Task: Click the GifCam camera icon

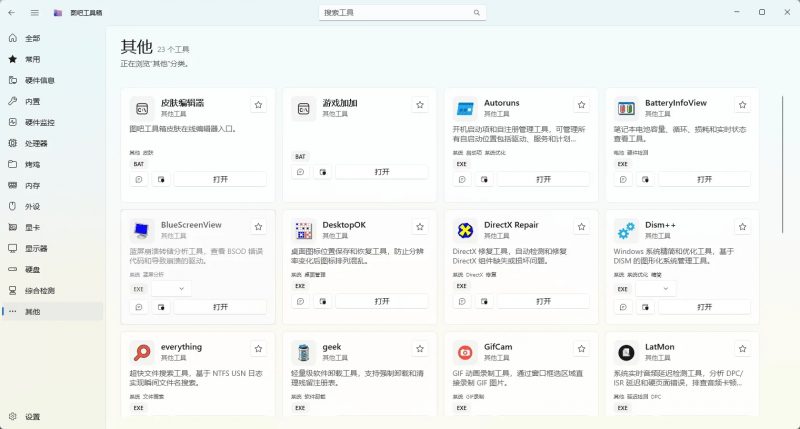Action: pos(465,352)
